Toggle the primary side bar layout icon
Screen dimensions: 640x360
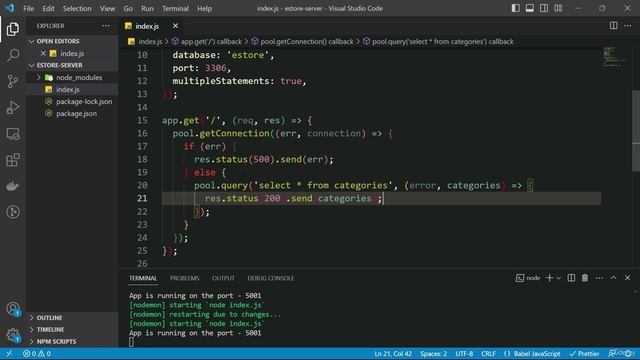516,8
